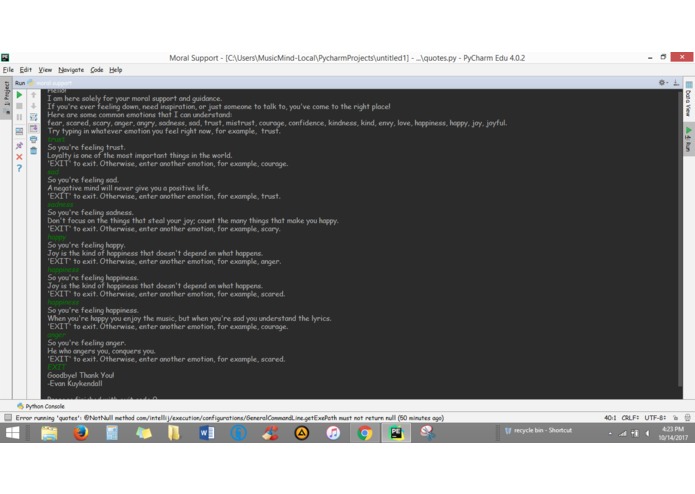This screenshot has width=695, height=494.
Task: Click the Up the stack trace arrow
Action: coord(33,95)
